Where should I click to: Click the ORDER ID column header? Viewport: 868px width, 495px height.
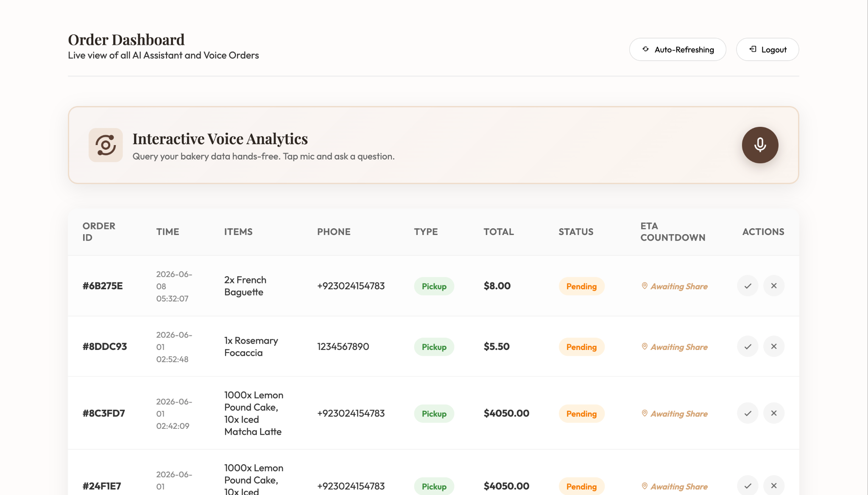[x=99, y=232]
